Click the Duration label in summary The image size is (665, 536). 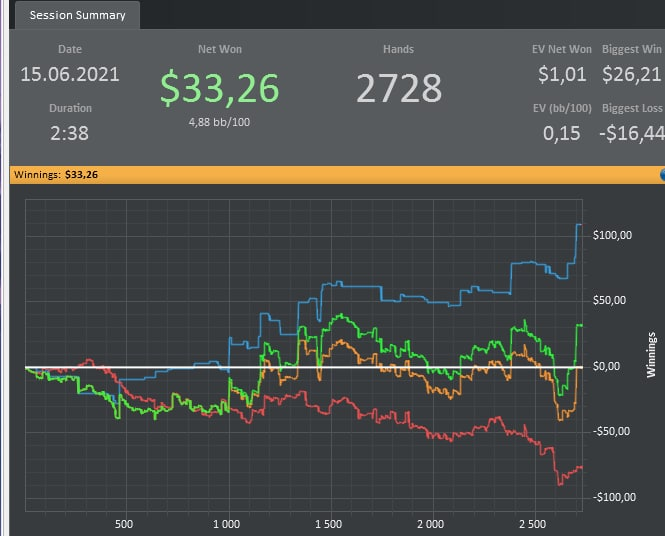tap(70, 108)
